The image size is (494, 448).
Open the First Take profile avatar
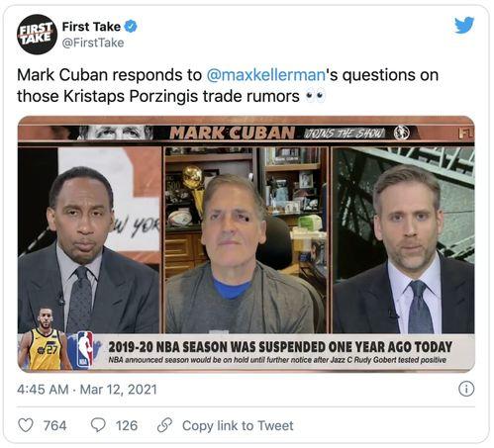tap(37, 35)
